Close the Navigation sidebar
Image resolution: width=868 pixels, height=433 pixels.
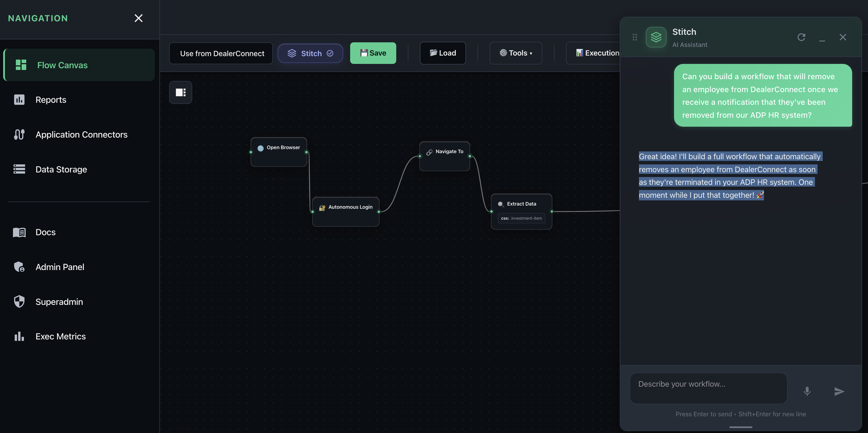tap(139, 18)
